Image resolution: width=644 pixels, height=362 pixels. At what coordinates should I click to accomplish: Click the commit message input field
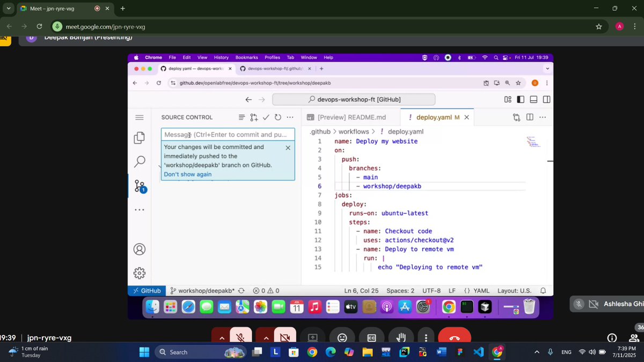pyautogui.click(x=228, y=135)
